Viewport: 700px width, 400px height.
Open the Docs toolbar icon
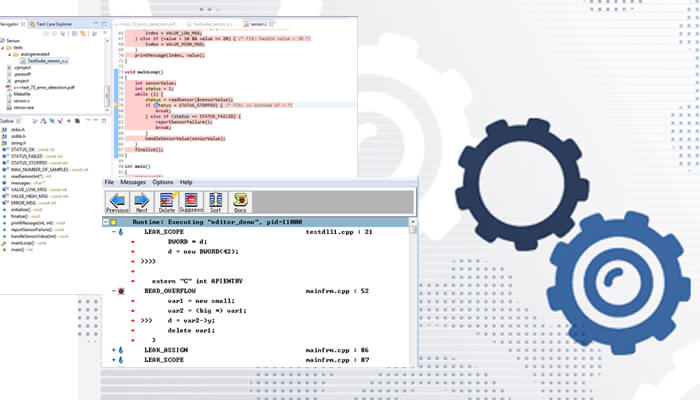click(240, 201)
